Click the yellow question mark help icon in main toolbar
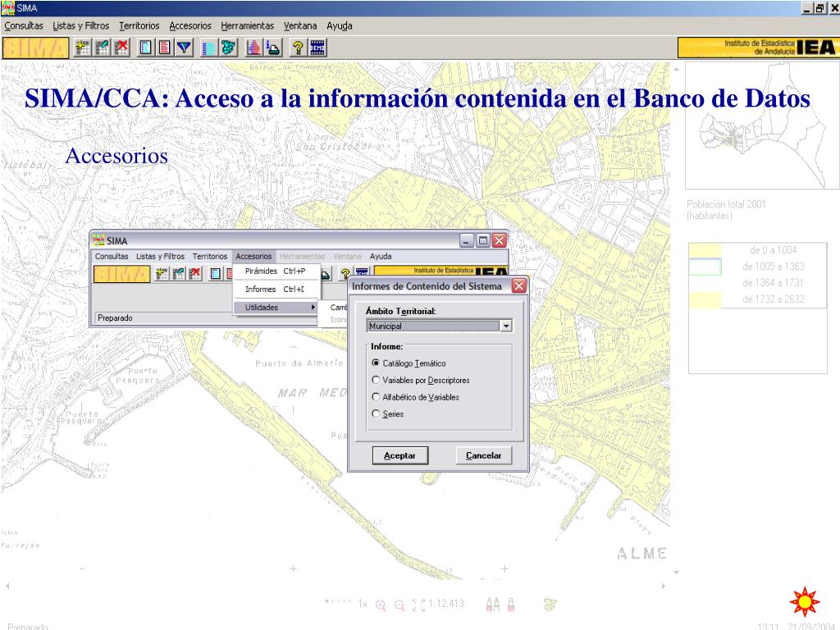 298,48
